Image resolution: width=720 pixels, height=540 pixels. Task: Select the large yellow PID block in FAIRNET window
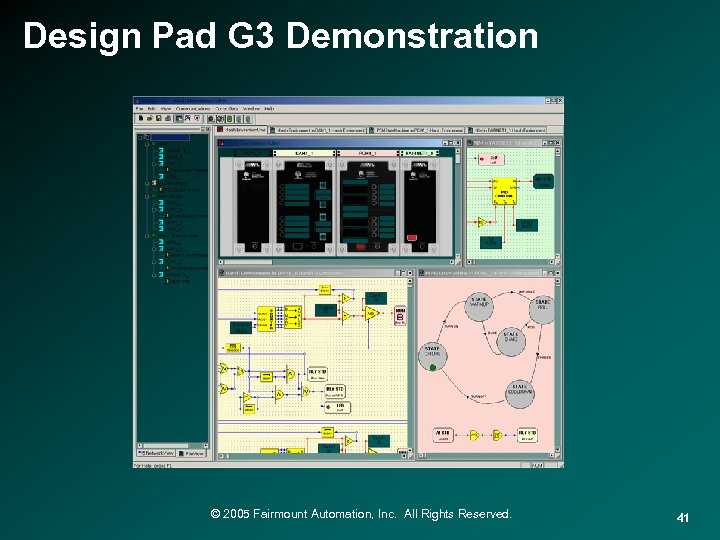point(504,191)
